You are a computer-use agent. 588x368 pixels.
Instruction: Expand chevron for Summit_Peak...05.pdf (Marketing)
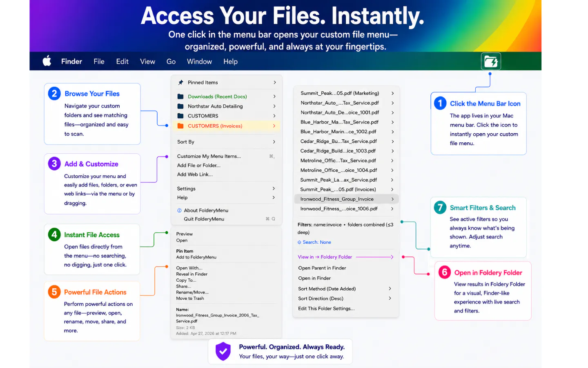click(x=392, y=93)
